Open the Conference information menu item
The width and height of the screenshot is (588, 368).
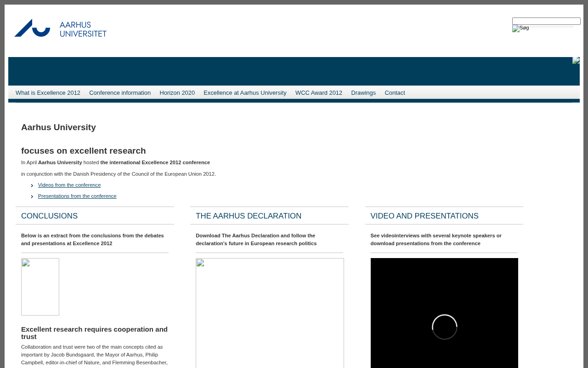click(120, 93)
